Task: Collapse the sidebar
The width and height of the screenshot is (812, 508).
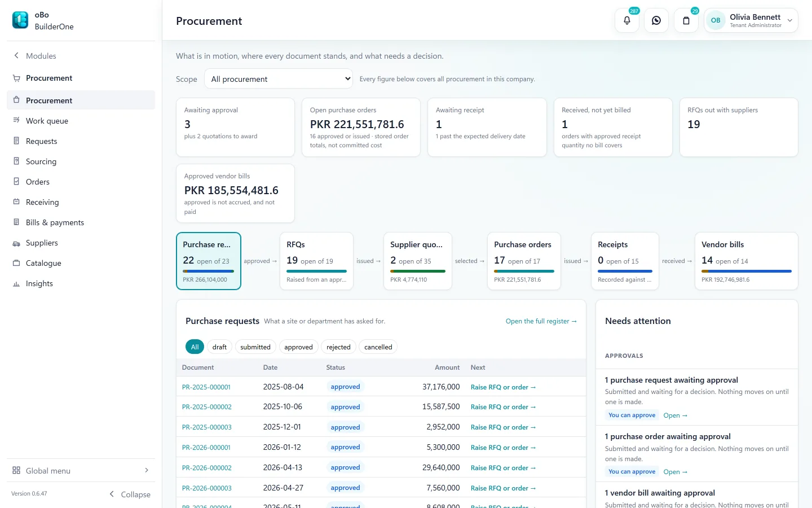Action: pyautogui.click(x=130, y=494)
